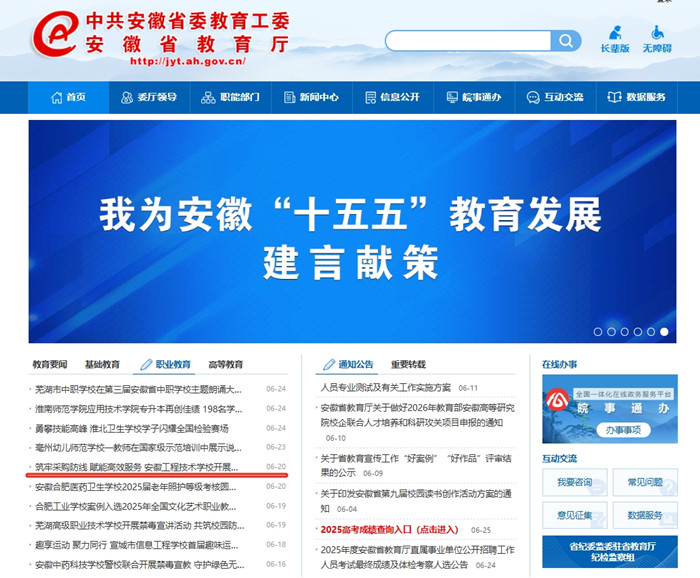Image resolution: width=700 pixels, height=578 pixels.
Task: Open 互动交流 navigation item
Action: click(x=555, y=97)
